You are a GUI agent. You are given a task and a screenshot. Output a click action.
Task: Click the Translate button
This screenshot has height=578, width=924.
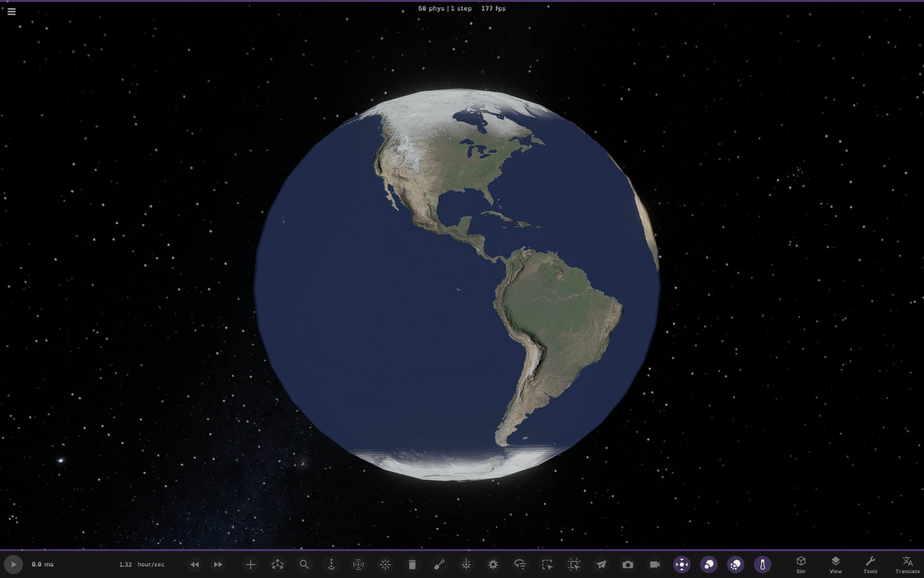pos(907,565)
